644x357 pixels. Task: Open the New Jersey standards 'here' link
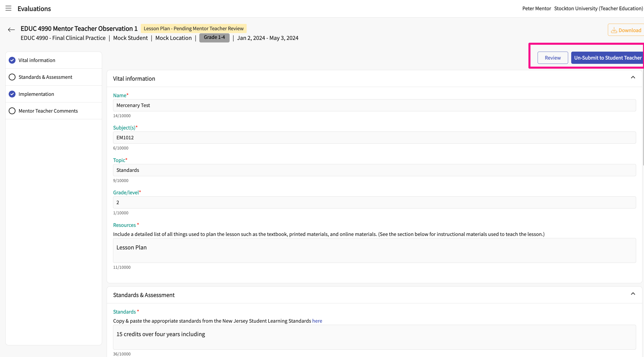click(x=317, y=321)
